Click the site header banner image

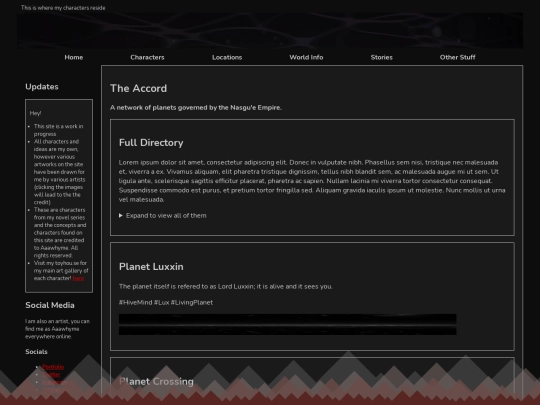click(x=270, y=31)
